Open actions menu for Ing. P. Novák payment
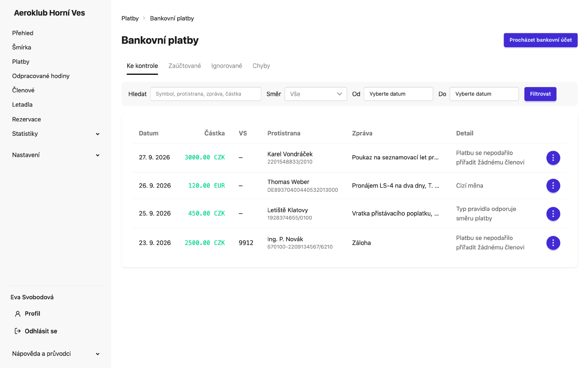This screenshot has height=368, width=588. [553, 243]
